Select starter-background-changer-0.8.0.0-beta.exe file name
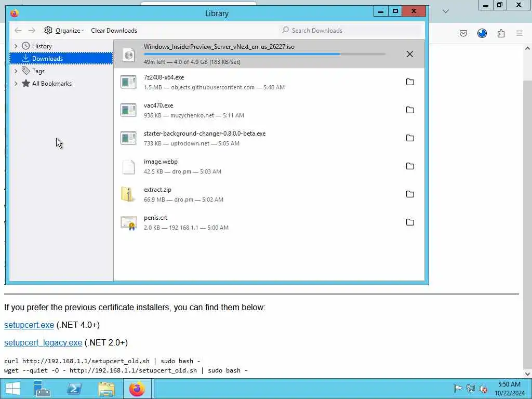The height and width of the screenshot is (399, 532). 205,134
